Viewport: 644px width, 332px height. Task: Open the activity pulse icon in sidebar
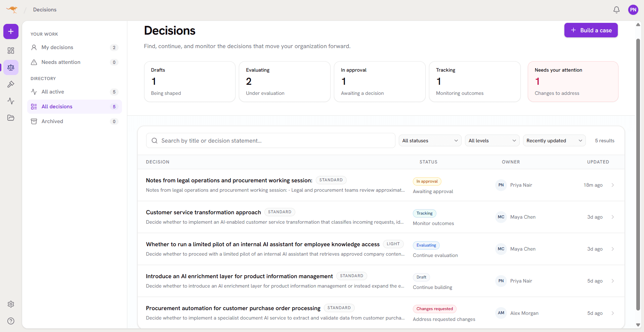click(x=11, y=101)
